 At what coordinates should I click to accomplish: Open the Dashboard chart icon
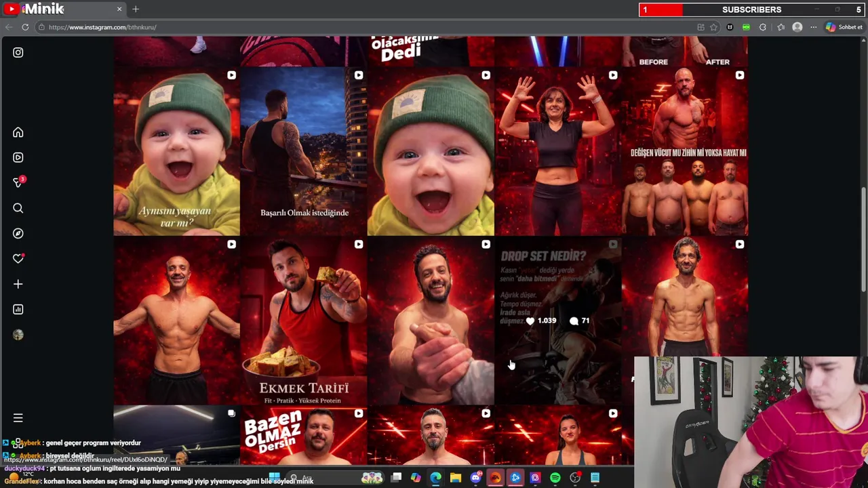pos(18,309)
